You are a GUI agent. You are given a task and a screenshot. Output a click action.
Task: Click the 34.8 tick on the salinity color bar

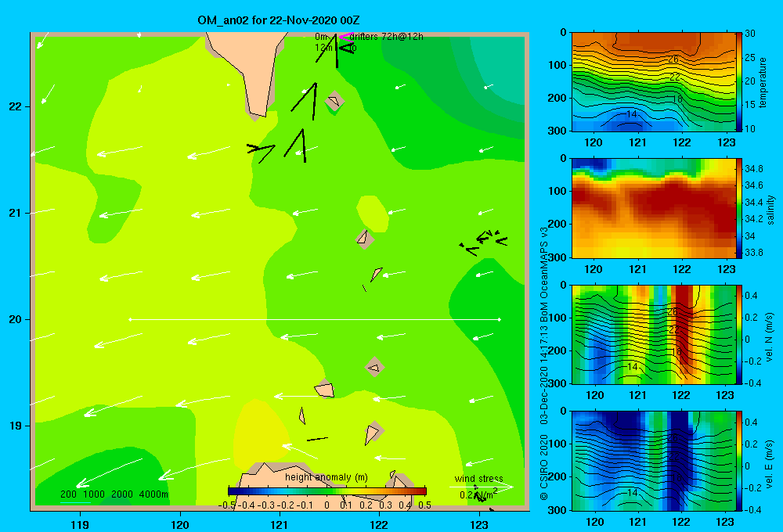tap(753, 169)
